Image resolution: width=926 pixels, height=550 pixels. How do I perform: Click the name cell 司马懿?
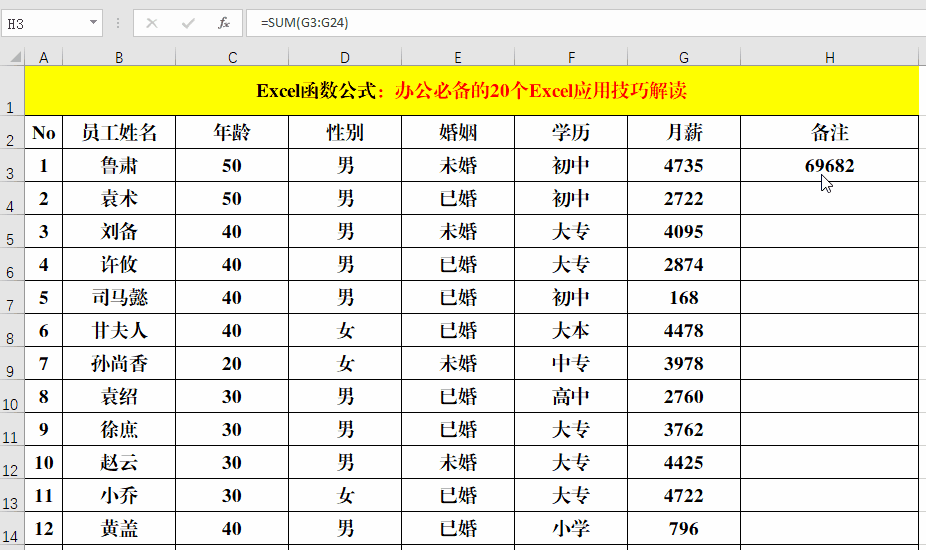pyautogui.click(x=119, y=297)
